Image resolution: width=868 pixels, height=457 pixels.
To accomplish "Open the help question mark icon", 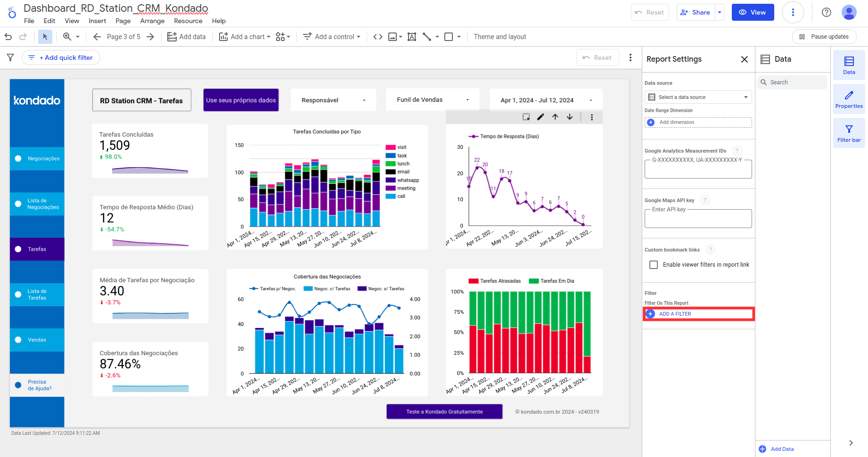I will tap(826, 12).
